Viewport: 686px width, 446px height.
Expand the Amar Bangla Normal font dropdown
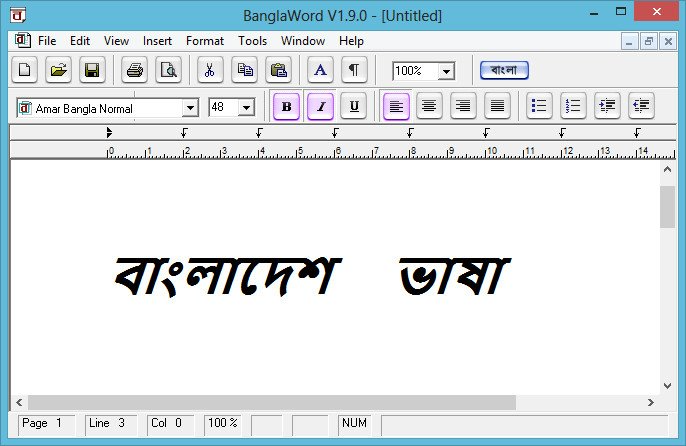tap(190, 108)
